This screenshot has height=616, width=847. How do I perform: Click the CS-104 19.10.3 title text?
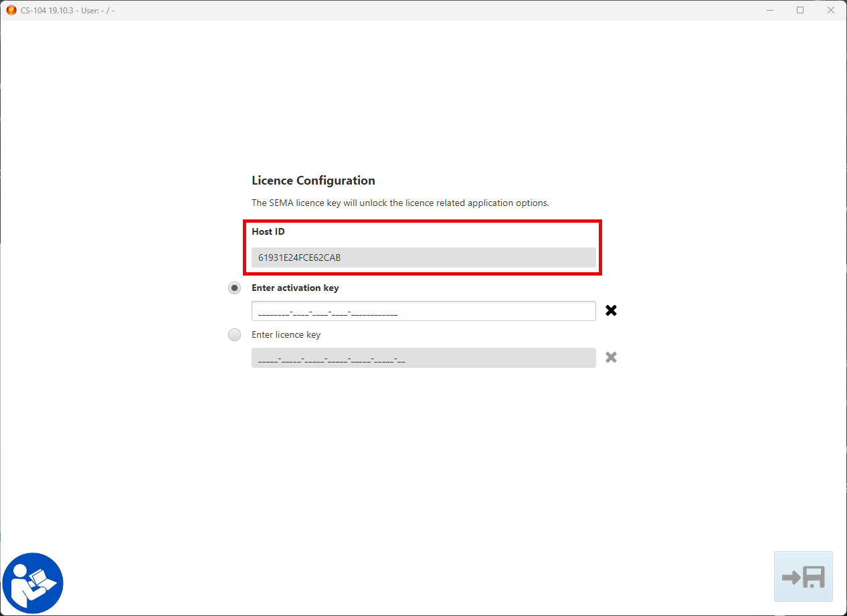(x=50, y=11)
